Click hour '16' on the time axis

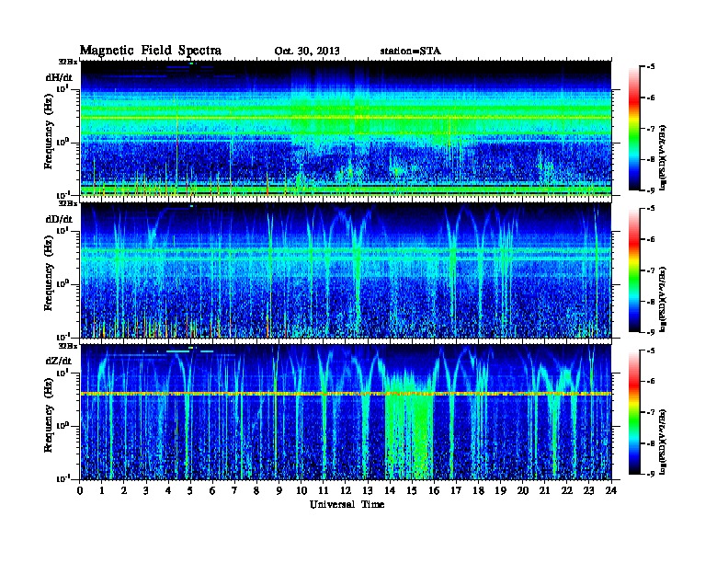coord(434,490)
